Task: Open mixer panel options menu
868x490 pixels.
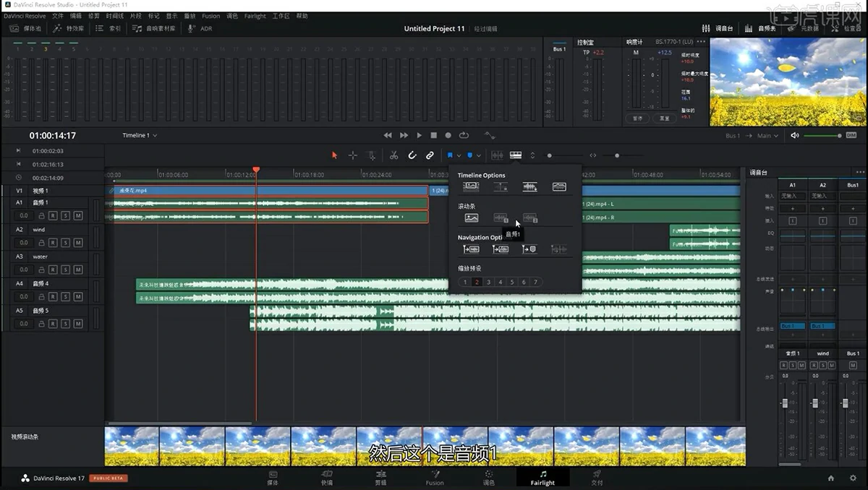Action: [860, 172]
